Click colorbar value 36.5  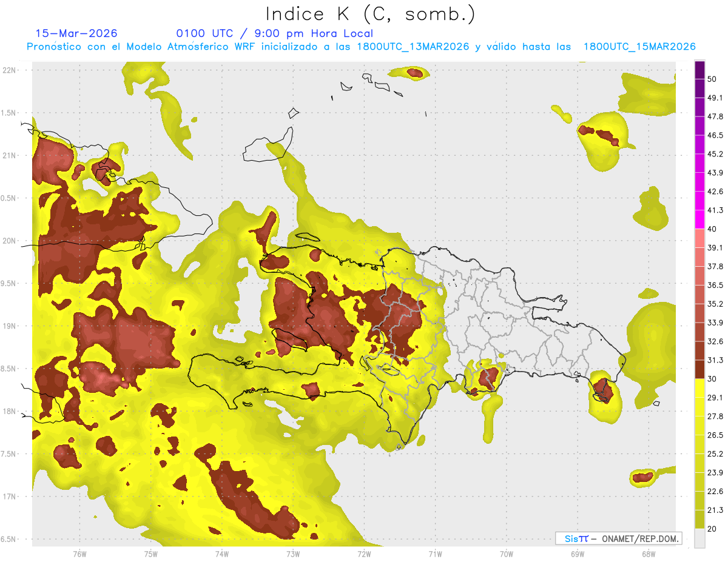coord(715,285)
